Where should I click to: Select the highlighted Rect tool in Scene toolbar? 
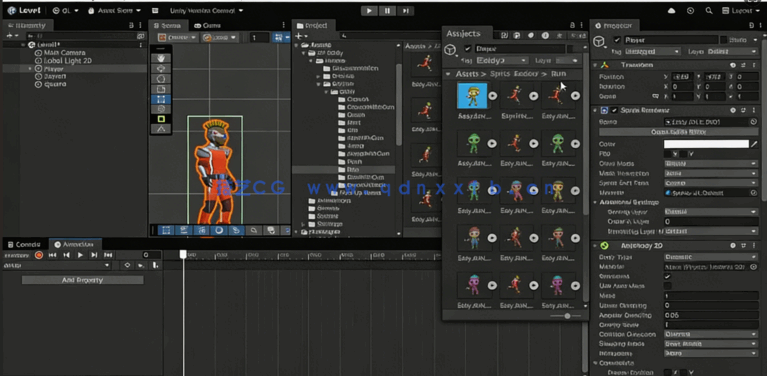161,99
